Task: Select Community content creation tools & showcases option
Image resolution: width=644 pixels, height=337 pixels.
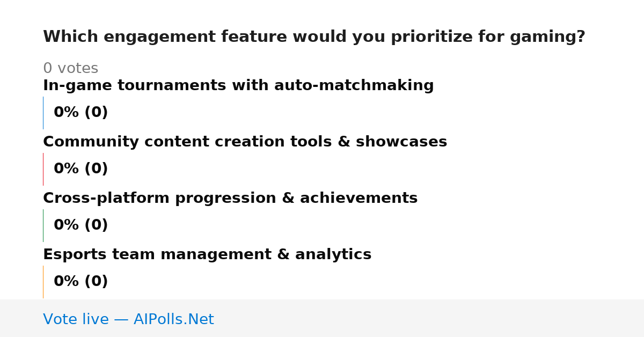Action: (245, 142)
